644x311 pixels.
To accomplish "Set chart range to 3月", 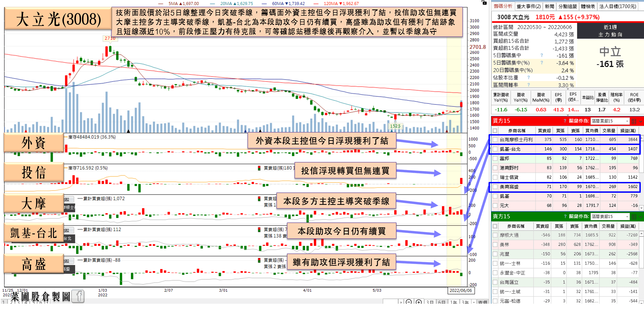I will [x=430, y=302].
